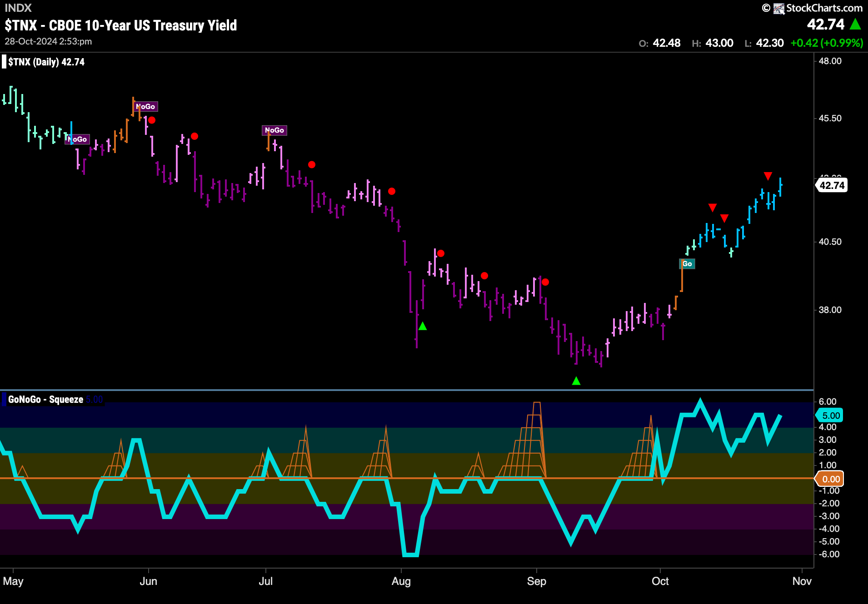868x604 pixels.
Task: Click the orange 0.00 zero-line value tag
Action: [x=830, y=479]
